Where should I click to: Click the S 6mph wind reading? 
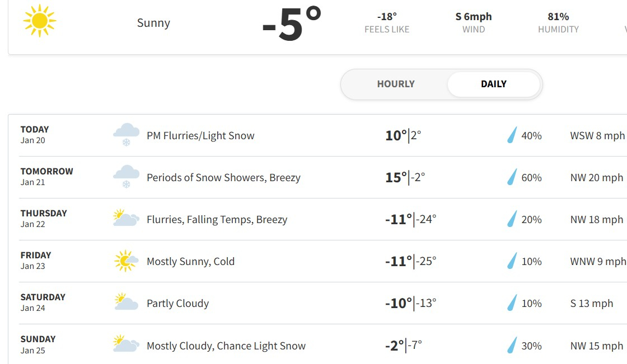point(474,17)
